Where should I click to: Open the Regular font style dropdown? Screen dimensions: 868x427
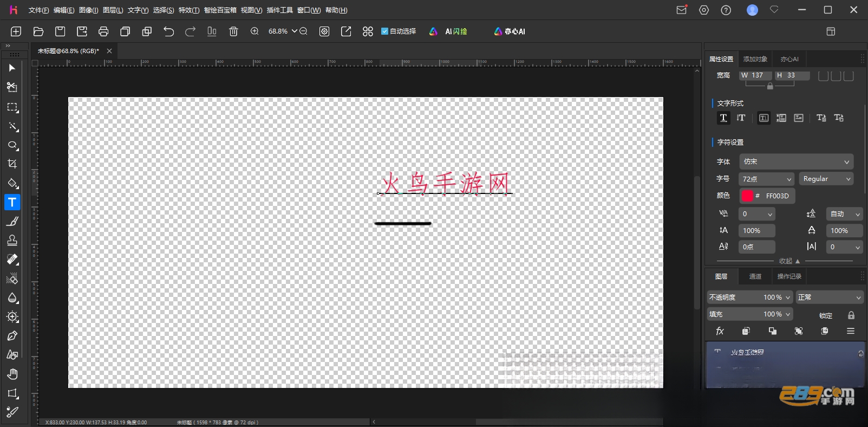coord(826,179)
